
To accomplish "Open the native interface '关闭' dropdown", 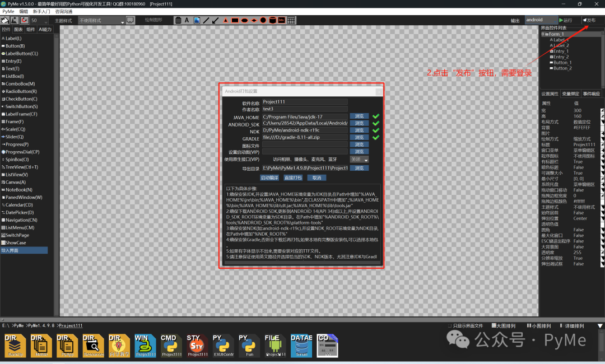I will pyautogui.click(x=359, y=159).
